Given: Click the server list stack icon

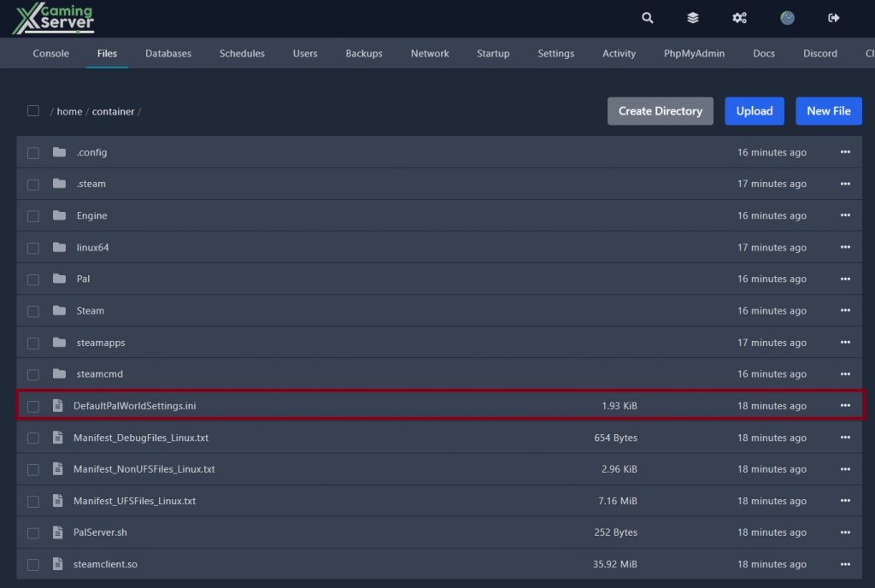Looking at the screenshot, I should [692, 17].
